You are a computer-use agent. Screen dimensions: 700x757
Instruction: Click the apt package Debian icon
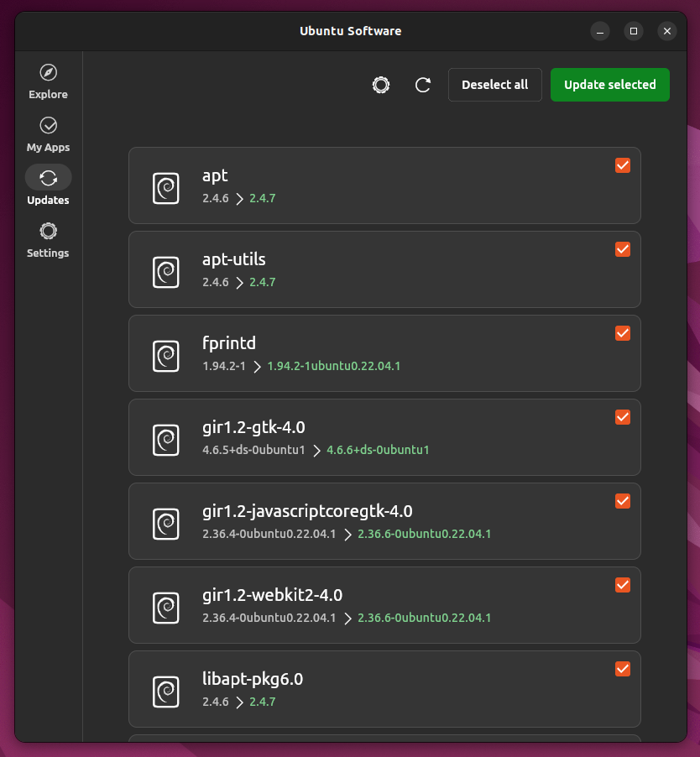166,188
